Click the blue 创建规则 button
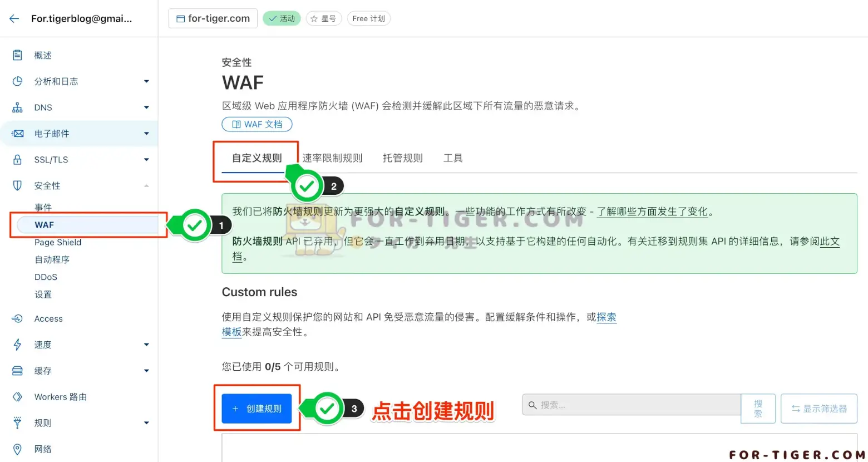The image size is (868, 462). pos(257,409)
